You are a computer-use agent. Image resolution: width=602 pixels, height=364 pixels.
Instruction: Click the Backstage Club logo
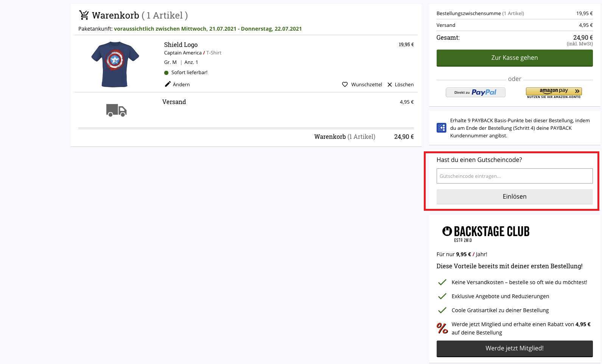click(x=486, y=233)
